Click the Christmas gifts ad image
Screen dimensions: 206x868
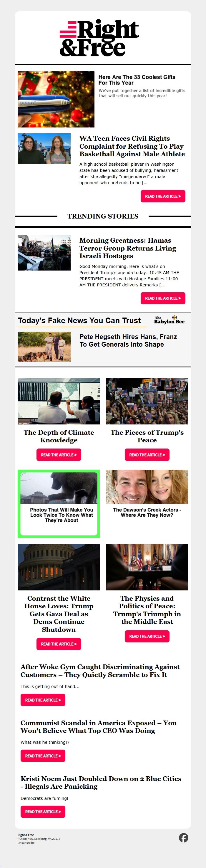56,99
